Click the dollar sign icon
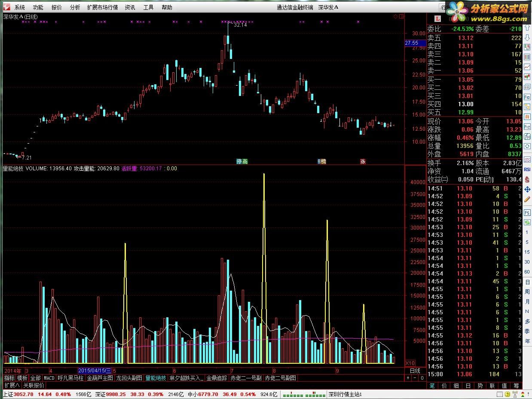 [527, 180]
